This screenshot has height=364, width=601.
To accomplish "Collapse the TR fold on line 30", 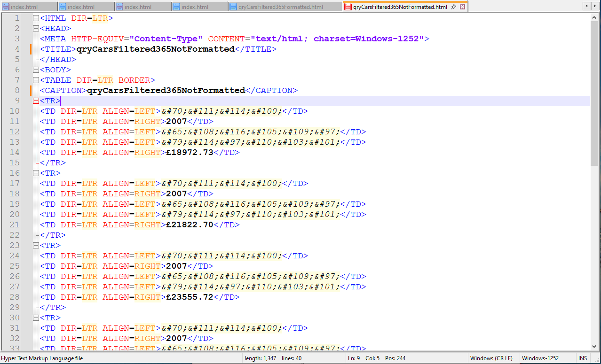I will [36, 318].
